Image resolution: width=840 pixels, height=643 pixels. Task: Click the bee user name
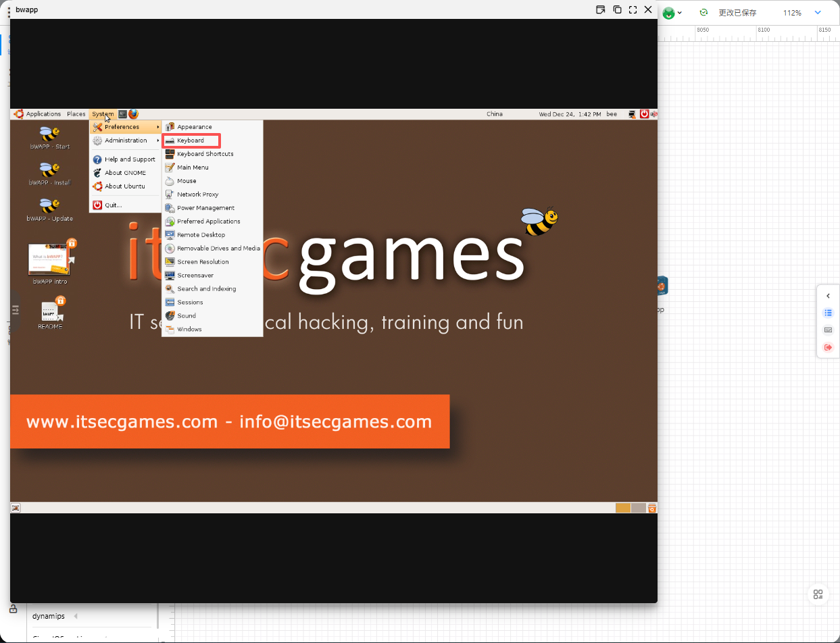[612, 114]
